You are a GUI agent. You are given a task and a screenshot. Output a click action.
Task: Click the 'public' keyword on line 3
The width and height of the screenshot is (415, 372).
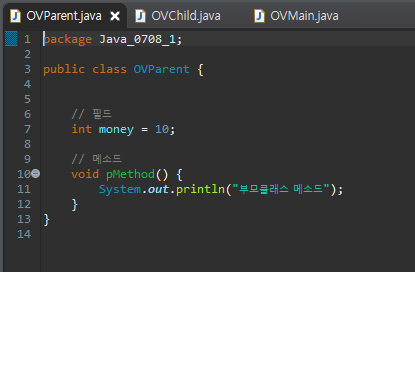[x=64, y=69]
